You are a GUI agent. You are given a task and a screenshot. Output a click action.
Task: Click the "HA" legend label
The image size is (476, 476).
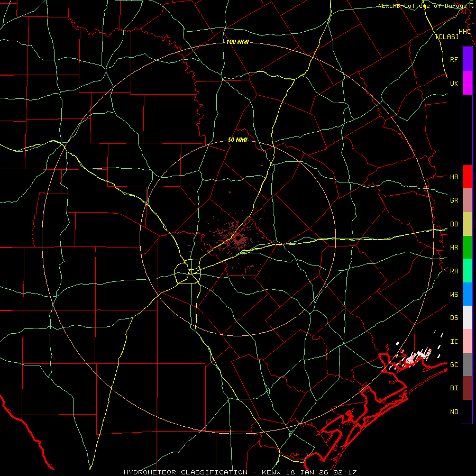tap(454, 177)
